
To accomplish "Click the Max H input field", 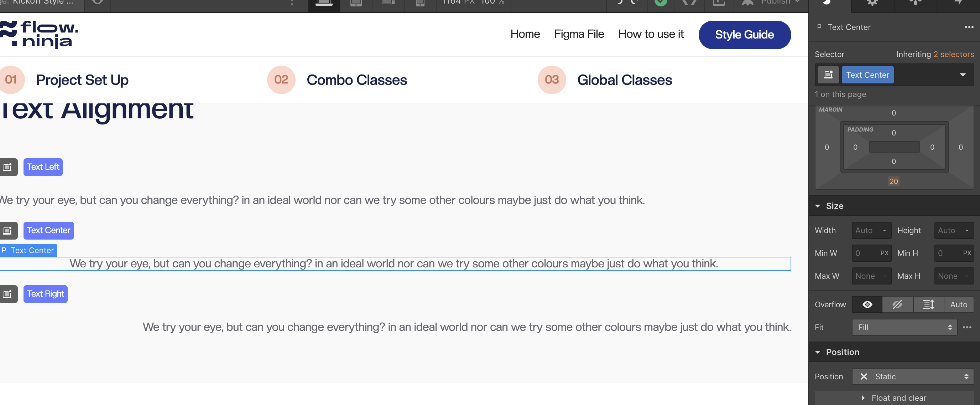I will [x=954, y=276].
